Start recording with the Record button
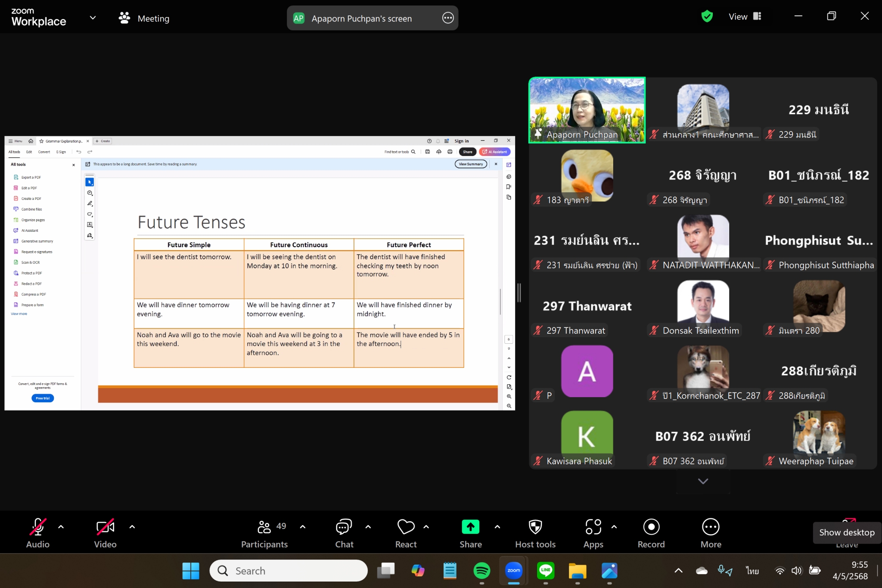 tap(651, 534)
